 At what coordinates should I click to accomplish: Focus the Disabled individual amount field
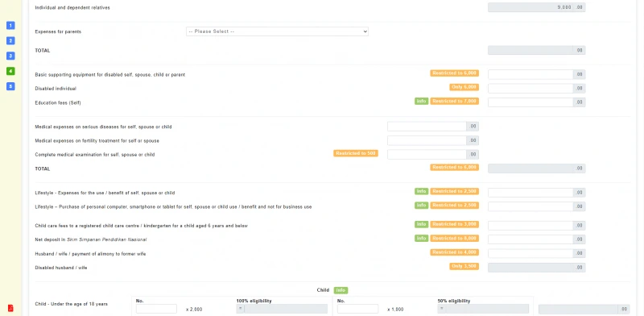click(x=530, y=89)
